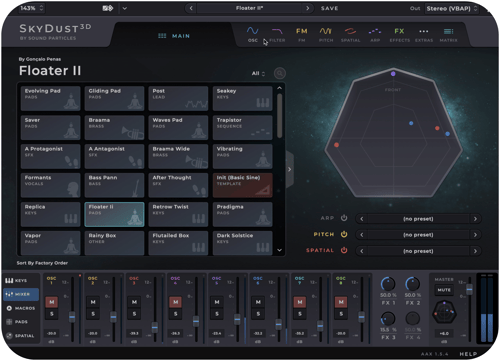Select next ARP preset
This screenshot has width=500, height=361.
pos(475,219)
